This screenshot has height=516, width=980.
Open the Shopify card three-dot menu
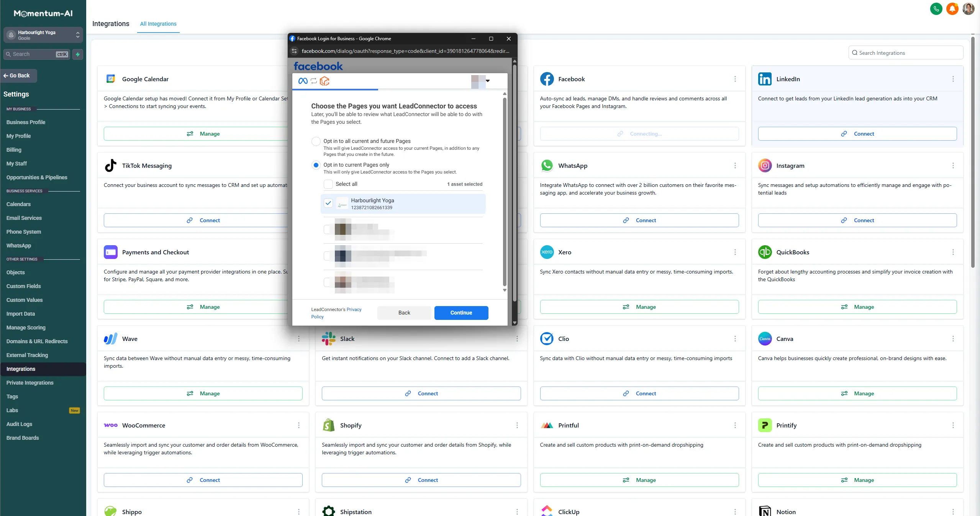[x=517, y=425]
